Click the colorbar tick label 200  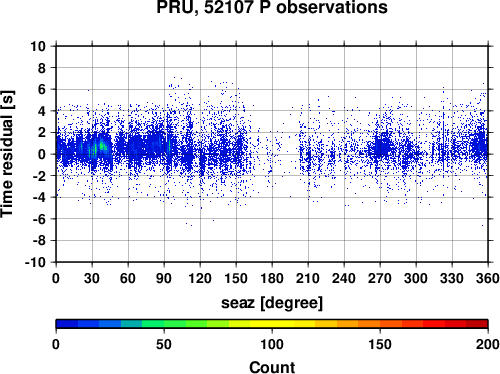[x=487, y=344]
